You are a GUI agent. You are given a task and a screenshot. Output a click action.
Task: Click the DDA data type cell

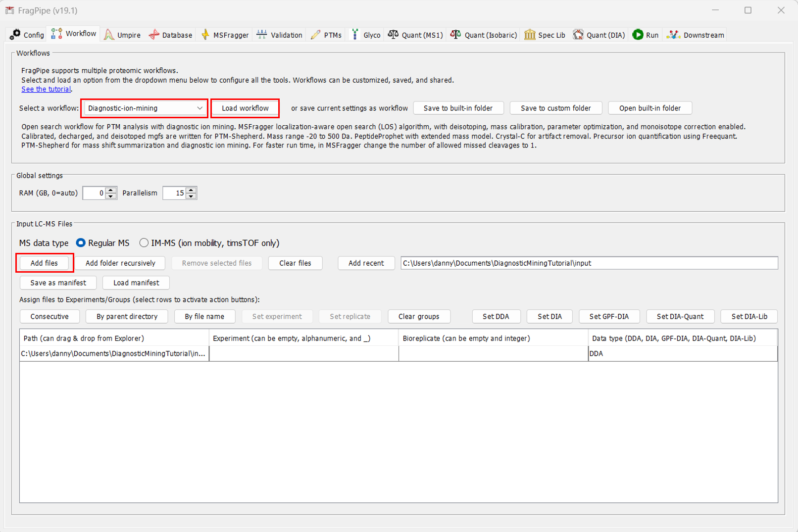(x=683, y=353)
